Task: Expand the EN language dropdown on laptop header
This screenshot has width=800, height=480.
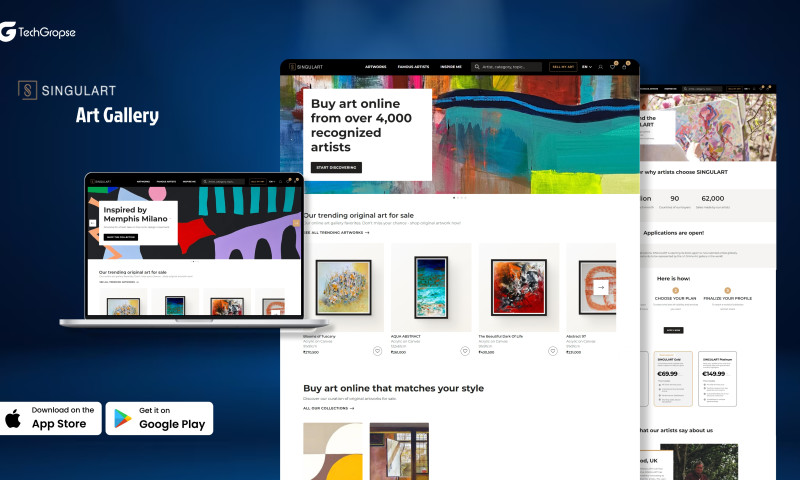Action: [x=272, y=182]
